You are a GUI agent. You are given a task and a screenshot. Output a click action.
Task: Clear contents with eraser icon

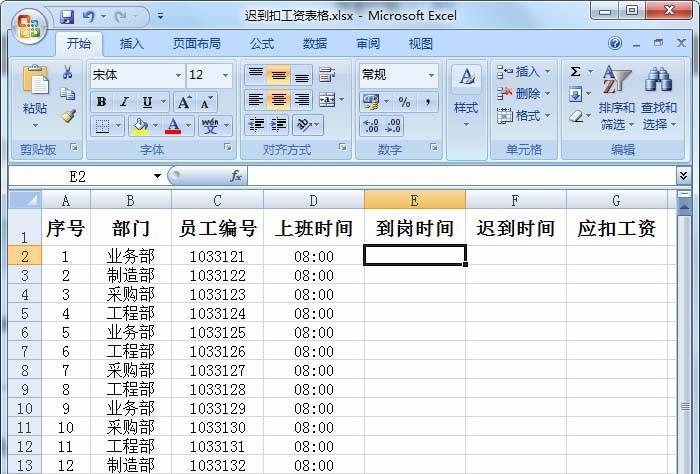tap(576, 116)
